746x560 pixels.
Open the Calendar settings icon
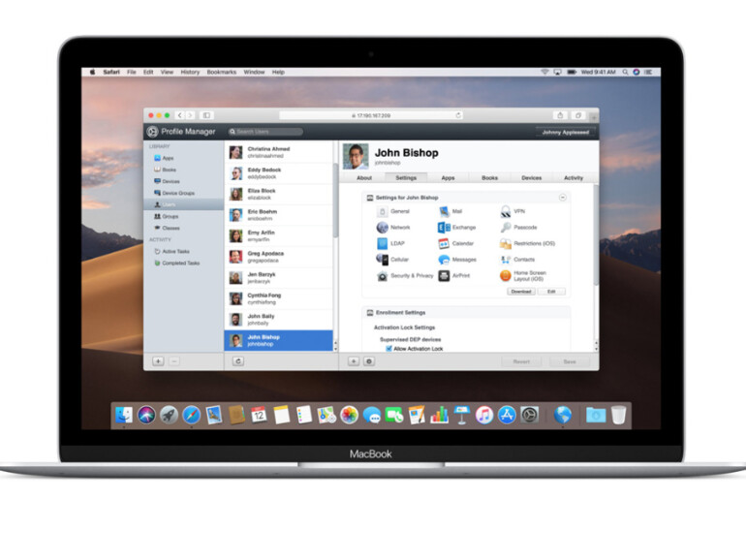444,243
